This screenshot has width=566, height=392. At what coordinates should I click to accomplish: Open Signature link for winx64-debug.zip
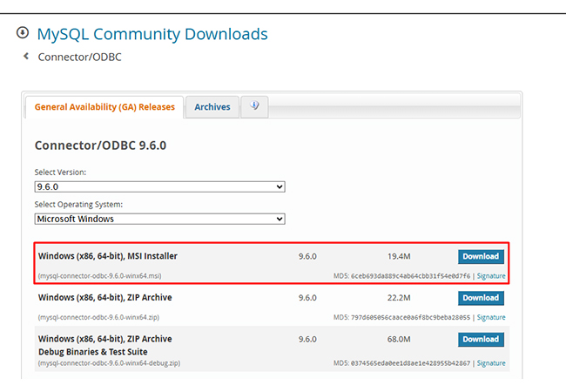[x=491, y=363]
